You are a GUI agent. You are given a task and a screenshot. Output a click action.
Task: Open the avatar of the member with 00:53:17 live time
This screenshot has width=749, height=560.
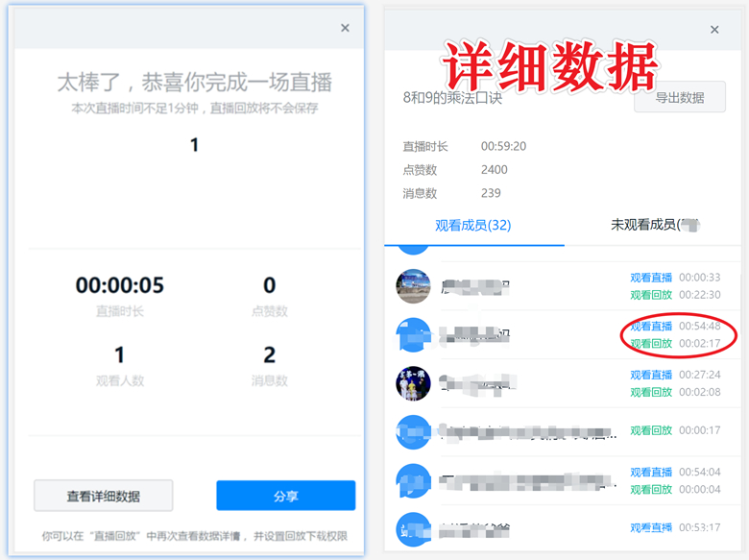[x=413, y=529]
